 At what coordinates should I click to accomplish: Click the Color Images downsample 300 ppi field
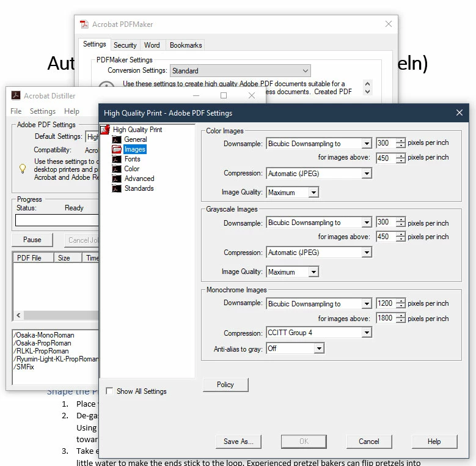tap(386, 142)
